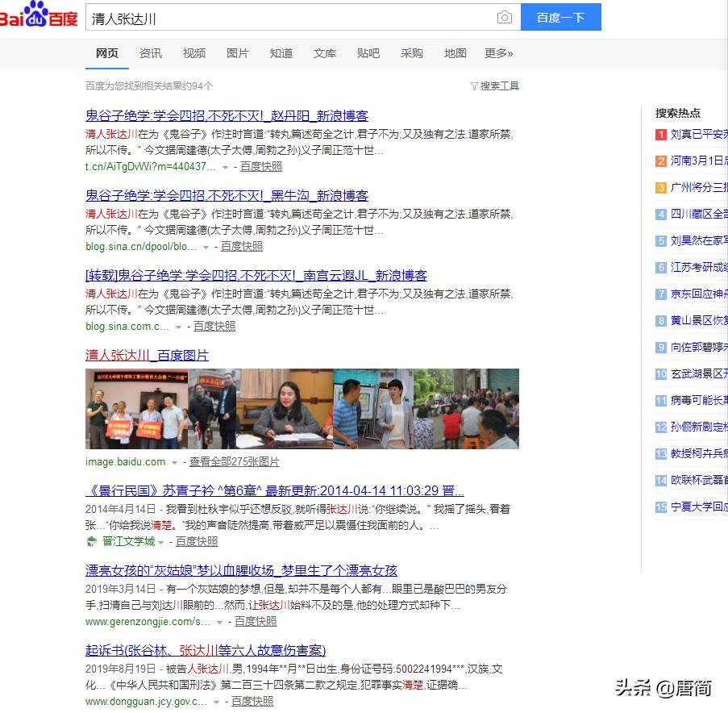728x713 pixels.
Task: Open the first 鬼谷子绝学 result
Action: (226, 115)
